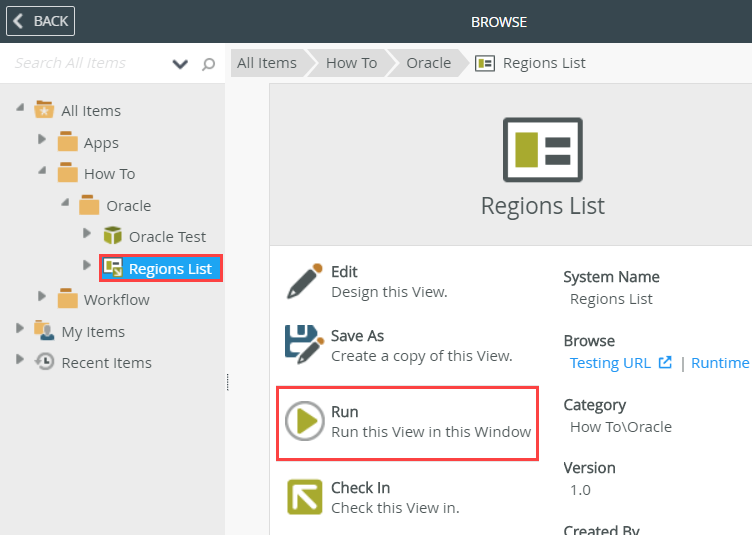Click the My Items user folder icon
This screenshot has width=752, height=535.
(x=44, y=330)
